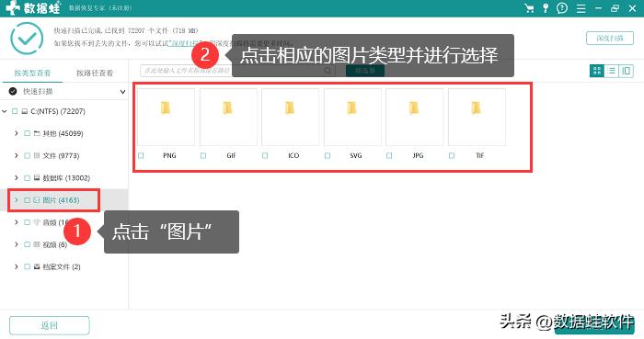Check the TIF folder checkbox

click(452, 156)
